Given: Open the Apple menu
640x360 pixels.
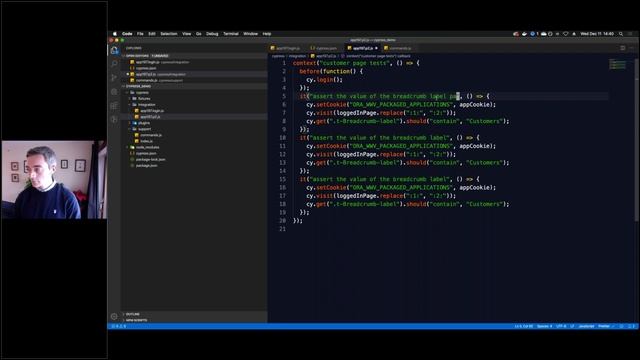Looking at the screenshot, I should point(115,34).
